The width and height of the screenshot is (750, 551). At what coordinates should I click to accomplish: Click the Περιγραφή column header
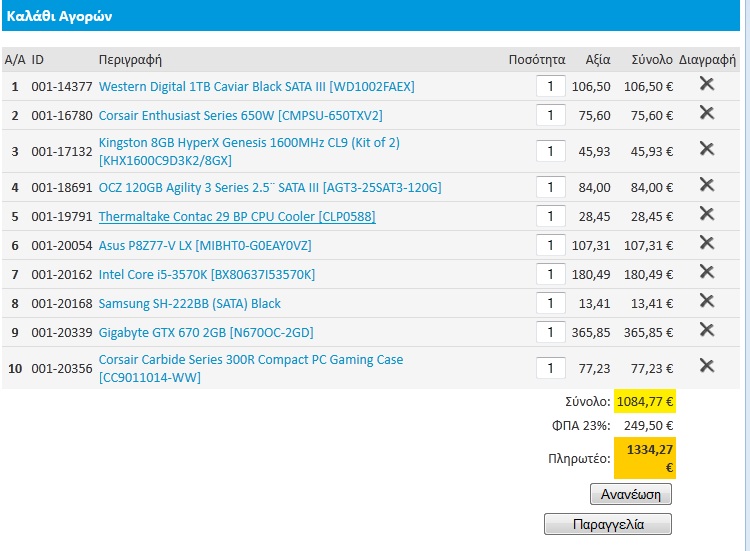pyautogui.click(x=130, y=60)
